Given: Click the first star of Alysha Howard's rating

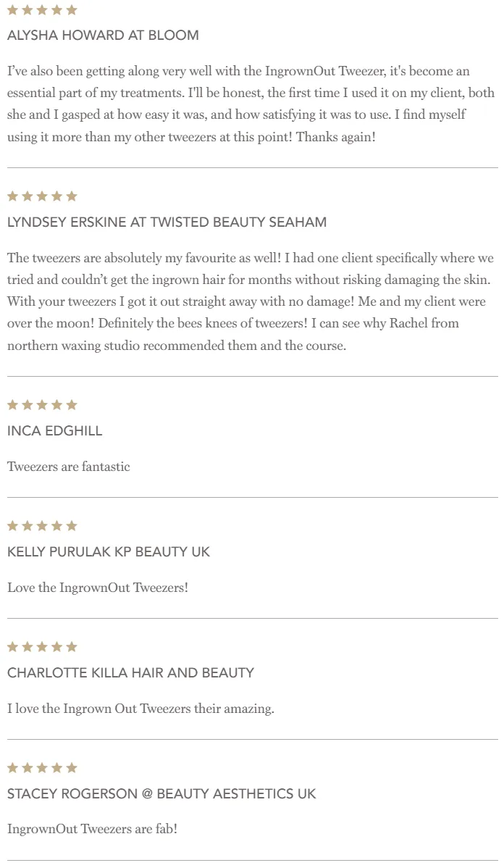Looking at the screenshot, I should (x=12, y=10).
